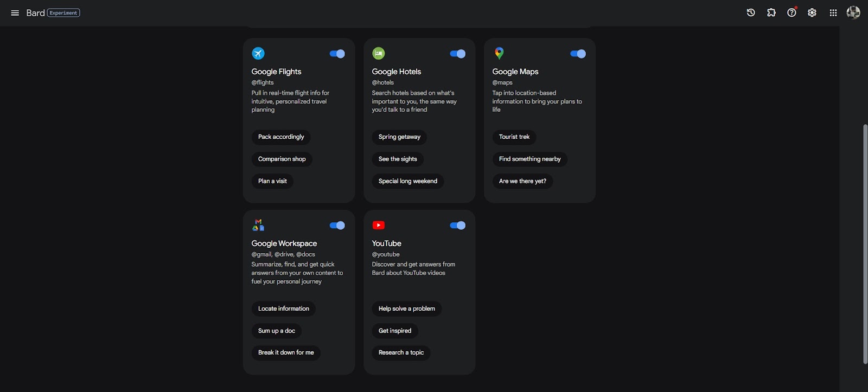Screen dimensions: 868x392
Task: Click the Google Flights airplane icon
Action: pyautogui.click(x=258, y=53)
